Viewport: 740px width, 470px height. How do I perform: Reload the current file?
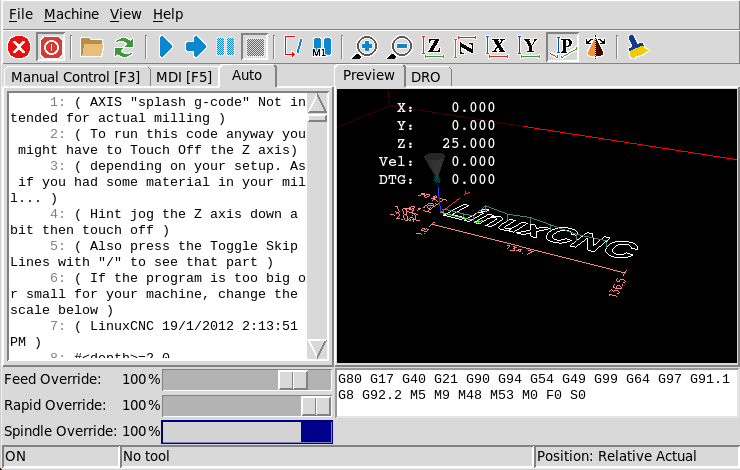(x=124, y=47)
